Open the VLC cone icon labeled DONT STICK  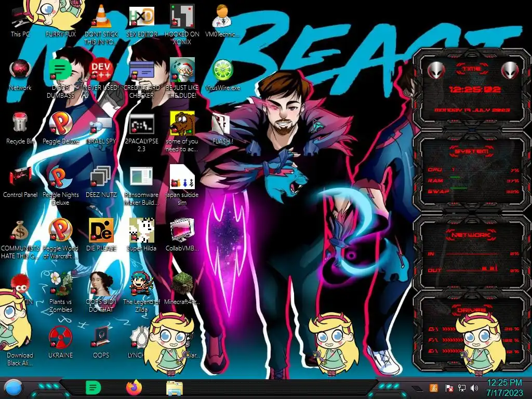point(101,24)
